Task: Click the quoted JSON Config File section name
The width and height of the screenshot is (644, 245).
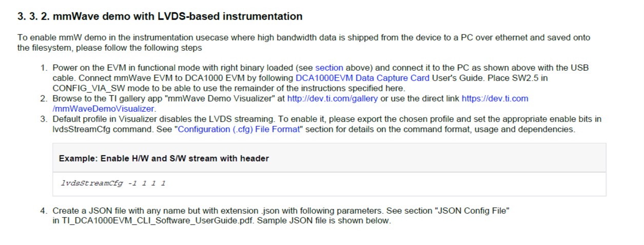Action: (472, 211)
